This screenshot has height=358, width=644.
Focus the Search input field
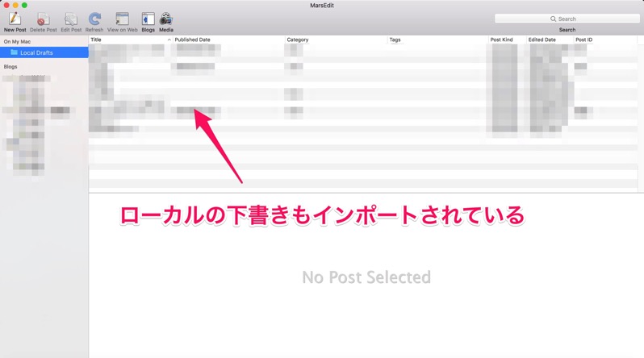(567, 19)
